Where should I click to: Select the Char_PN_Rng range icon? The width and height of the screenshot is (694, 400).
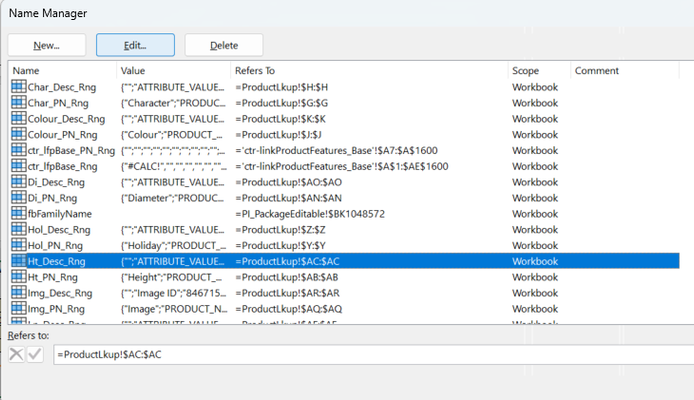click(19, 103)
